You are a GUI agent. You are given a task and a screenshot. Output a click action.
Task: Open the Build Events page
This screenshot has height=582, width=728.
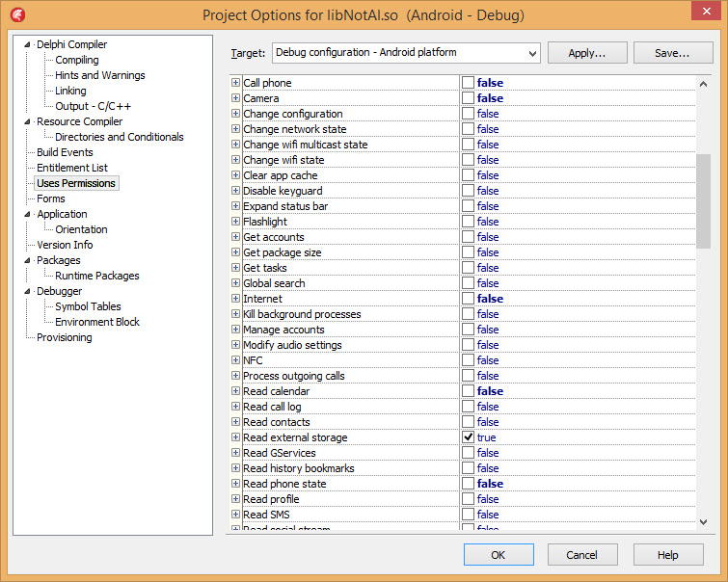(65, 152)
